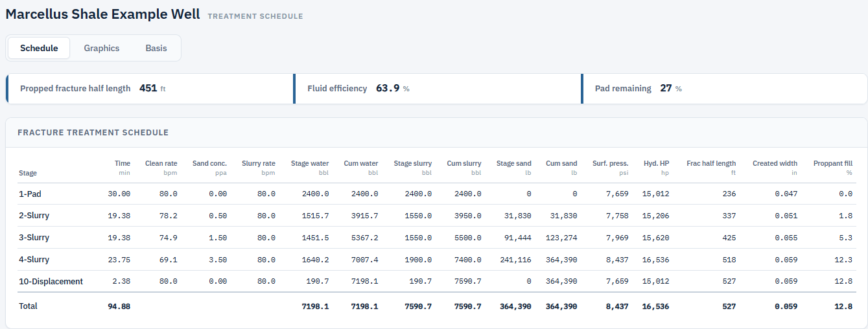868x329 pixels.
Task: Click the Sand conc. column header
Action: point(209,168)
